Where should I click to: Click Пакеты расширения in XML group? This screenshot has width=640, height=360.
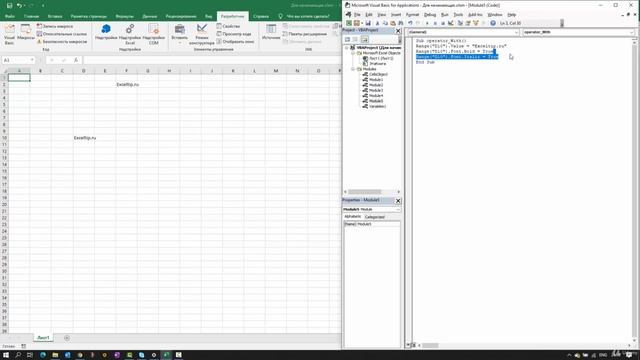click(x=305, y=34)
